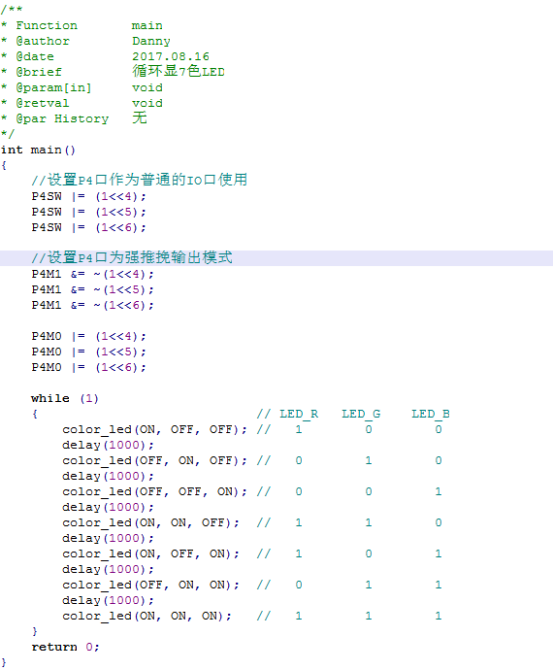Screen dimensions: 554x670
Task: Click the LED_R column header comment
Action: click(x=299, y=414)
